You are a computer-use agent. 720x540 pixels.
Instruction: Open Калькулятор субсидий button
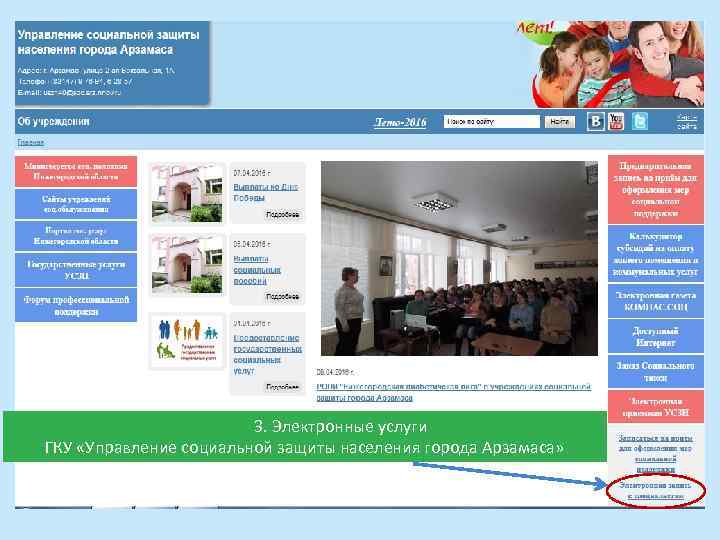[656, 254]
